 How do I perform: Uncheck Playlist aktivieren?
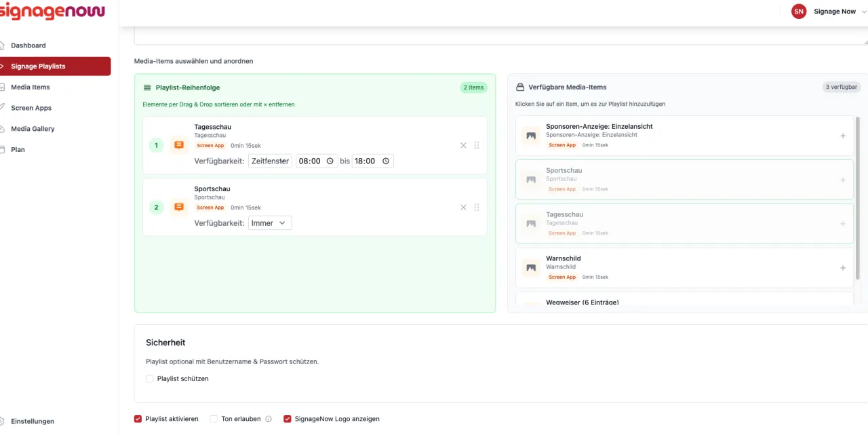[138, 419]
